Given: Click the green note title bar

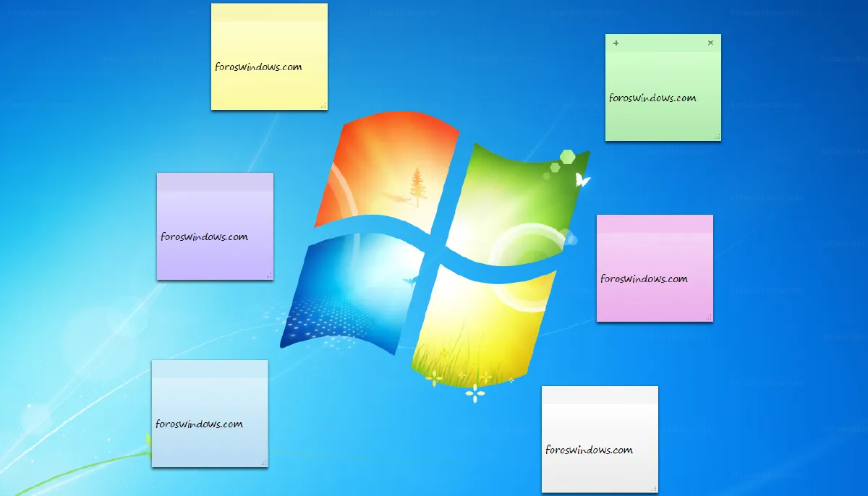Looking at the screenshot, I should tap(663, 43).
